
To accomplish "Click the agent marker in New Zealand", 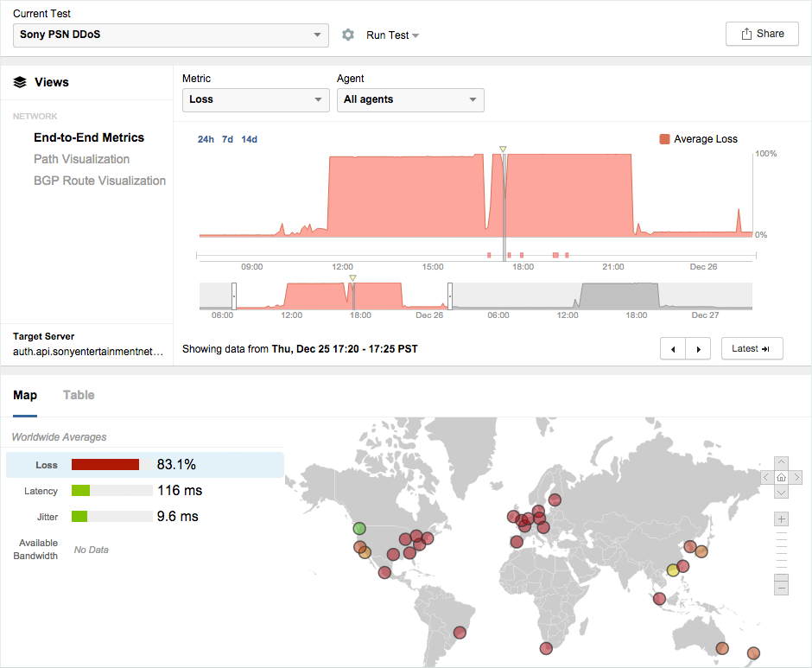I will 753,653.
